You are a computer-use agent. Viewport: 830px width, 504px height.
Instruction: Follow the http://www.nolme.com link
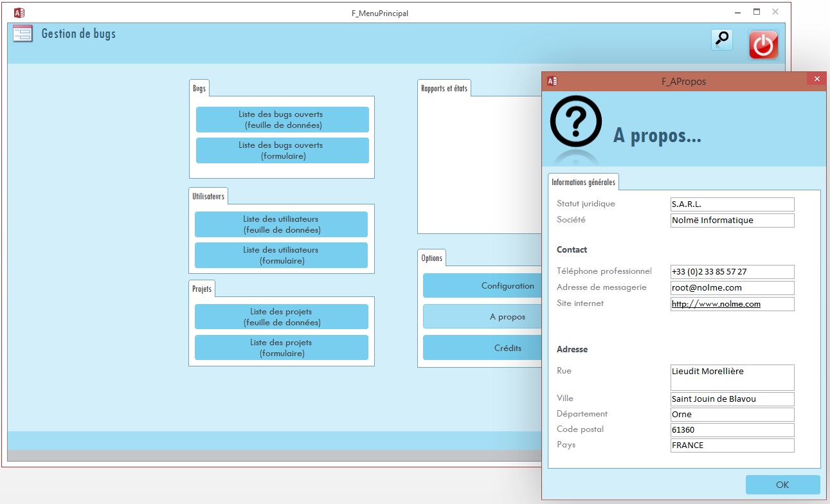716,304
